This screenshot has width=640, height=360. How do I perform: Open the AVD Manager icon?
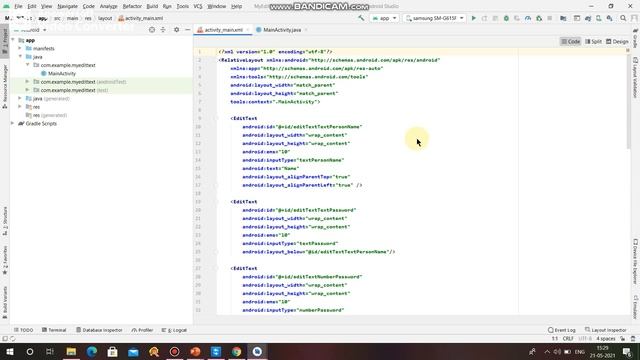click(598, 18)
